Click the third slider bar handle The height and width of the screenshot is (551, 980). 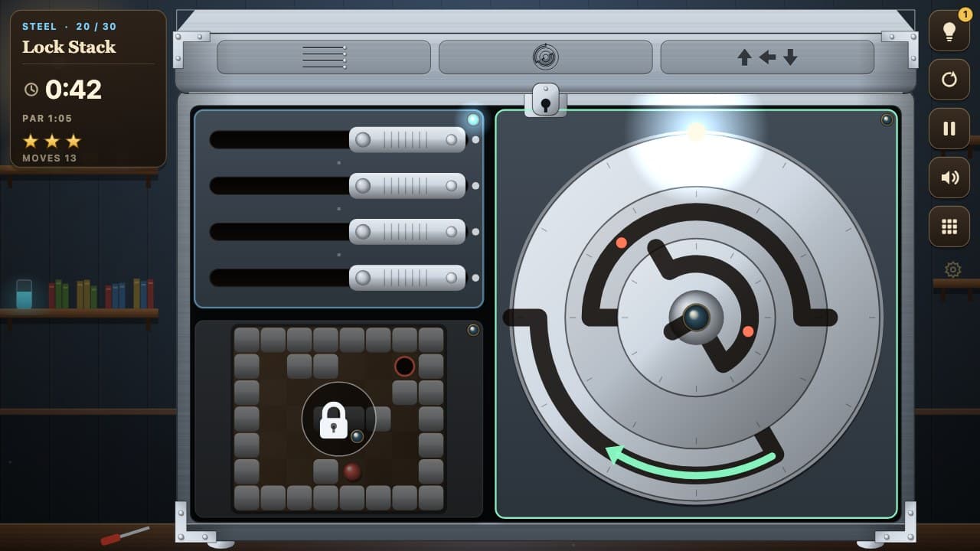pyautogui.click(x=407, y=231)
